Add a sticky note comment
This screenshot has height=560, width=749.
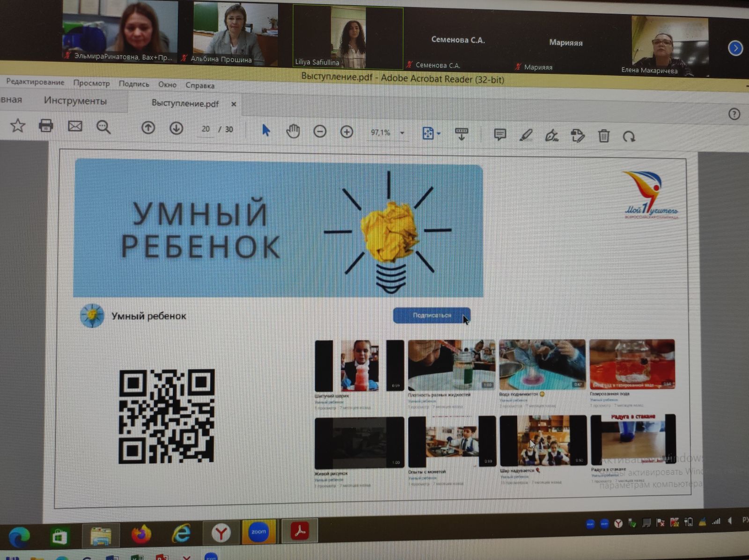click(500, 135)
